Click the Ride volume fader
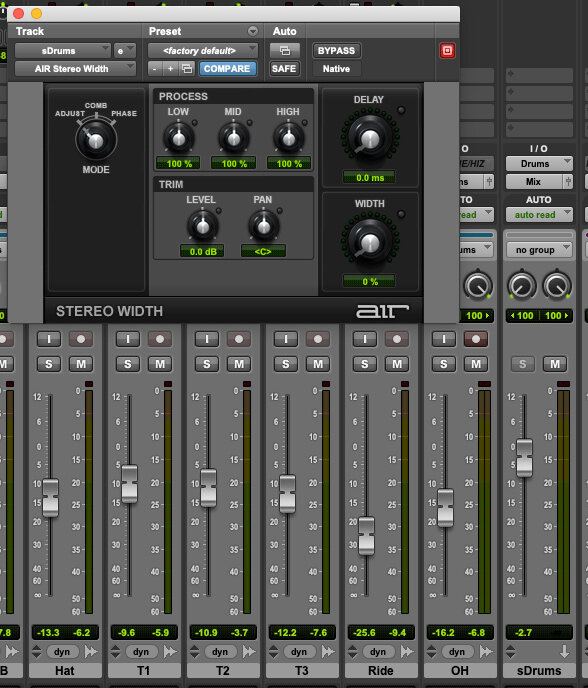 [x=366, y=536]
